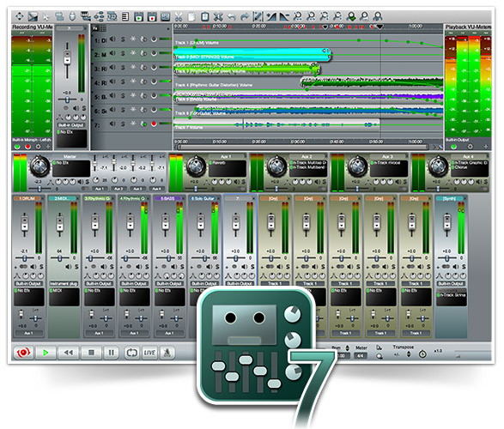Open the No Efx slot on DRUM channel
The height and width of the screenshot is (429, 504).
click(29, 297)
